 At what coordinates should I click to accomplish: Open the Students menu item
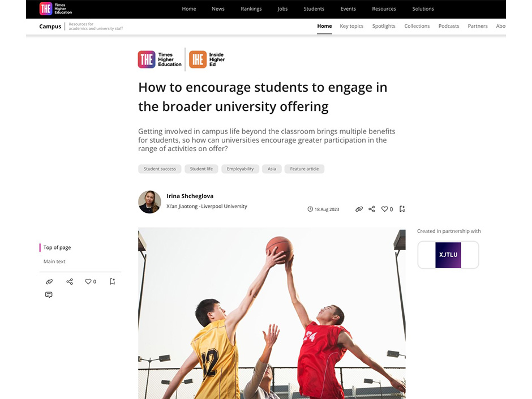314,9
